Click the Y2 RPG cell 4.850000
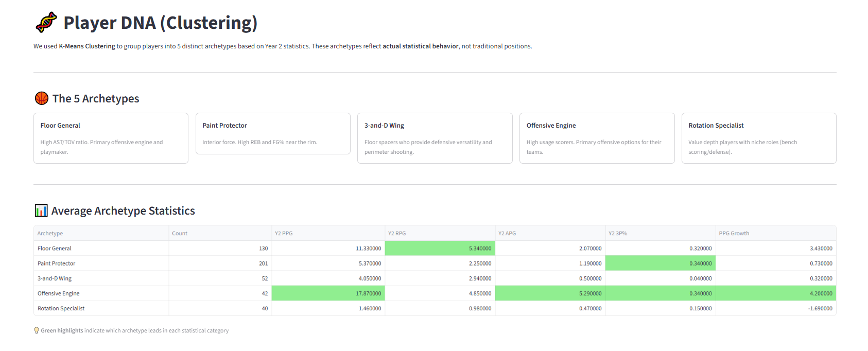Screen dimensions: 868x351 (440, 293)
